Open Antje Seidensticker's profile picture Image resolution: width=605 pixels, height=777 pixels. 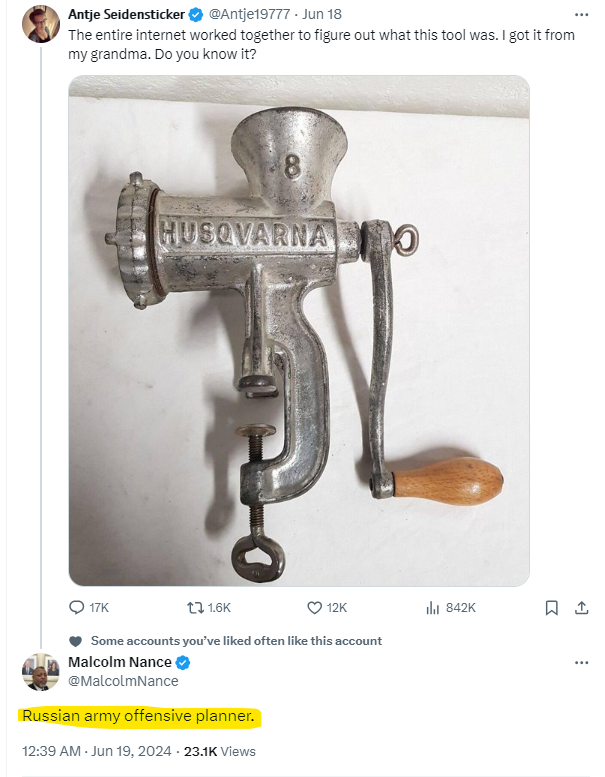tap(41, 23)
